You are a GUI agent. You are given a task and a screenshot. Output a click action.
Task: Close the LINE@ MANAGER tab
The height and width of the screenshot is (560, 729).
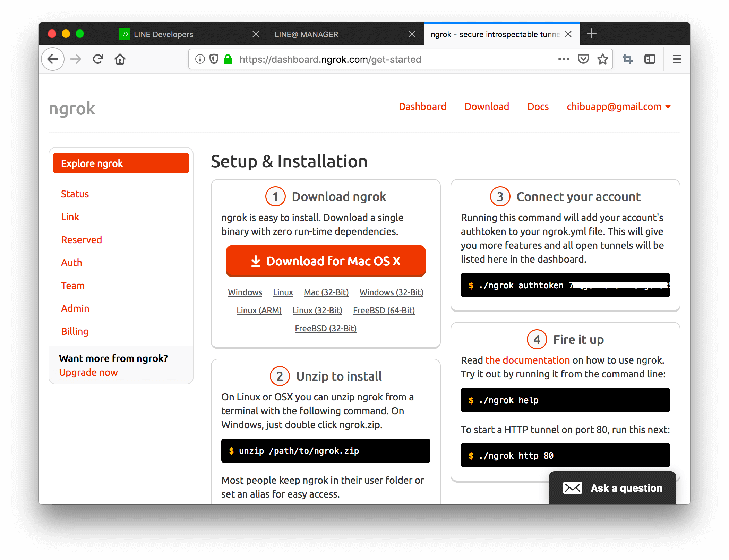click(412, 34)
